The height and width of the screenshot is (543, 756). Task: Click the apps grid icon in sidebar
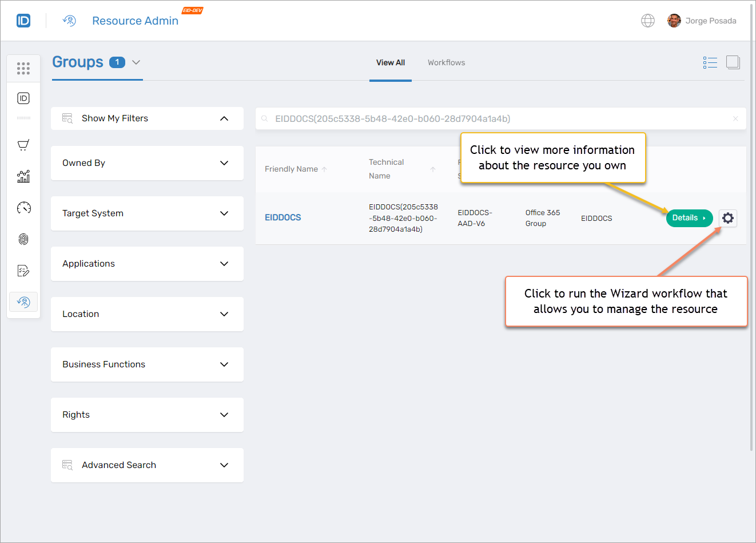click(23, 69)
